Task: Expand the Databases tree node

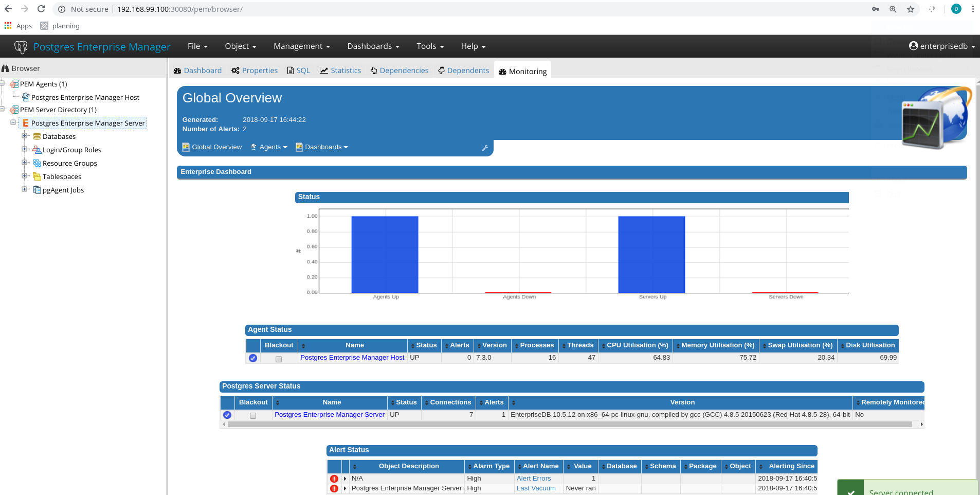Action: pos(24,136)
